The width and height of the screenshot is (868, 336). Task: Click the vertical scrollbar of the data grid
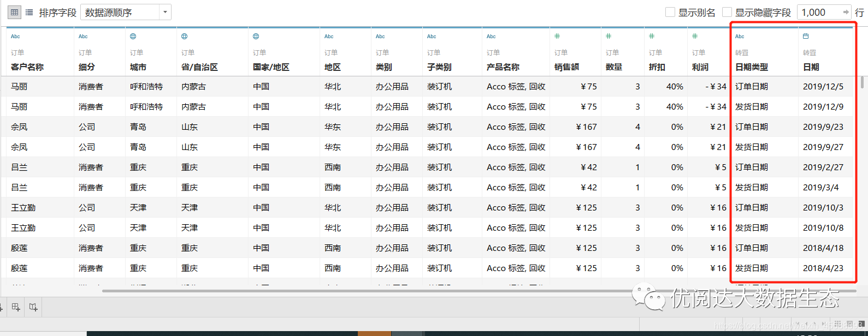tap(863, 82)
